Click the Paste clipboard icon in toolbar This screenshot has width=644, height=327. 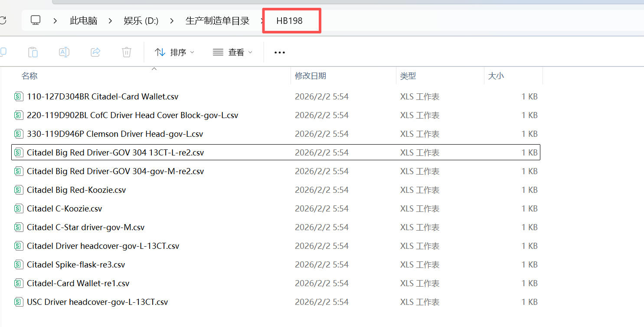[33, 52]
